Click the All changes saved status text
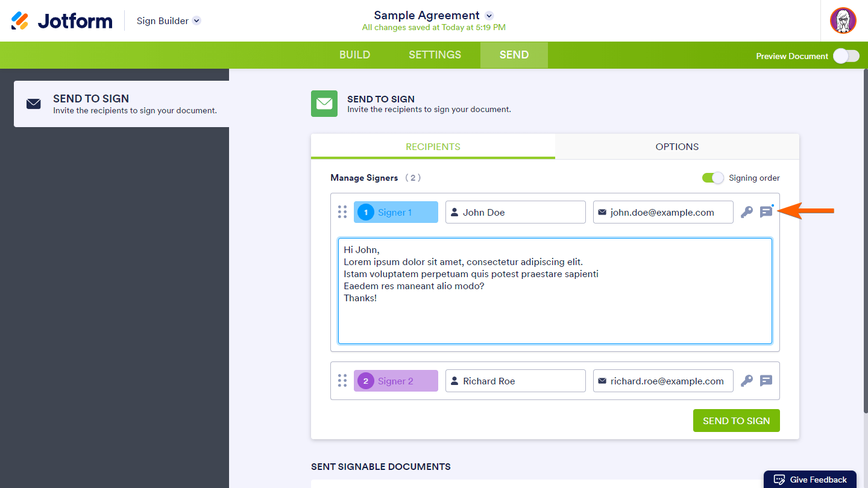 (434, 28)
